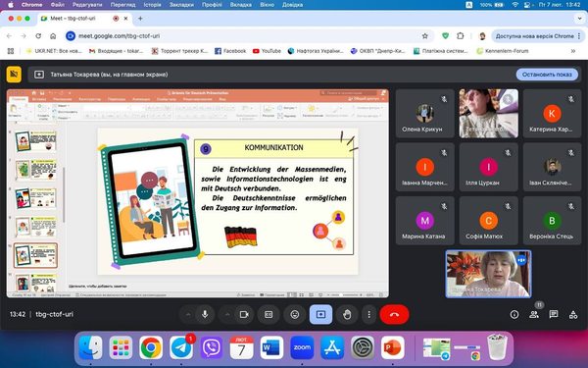The image size is (588, 368).
Task: Select Олена Крикун participant tile
Action: coord(425,114)
